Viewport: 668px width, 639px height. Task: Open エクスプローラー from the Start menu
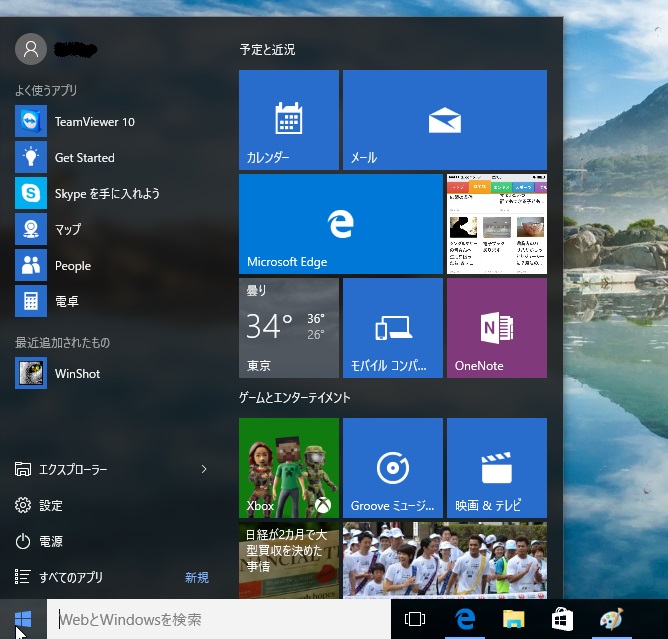73,469
